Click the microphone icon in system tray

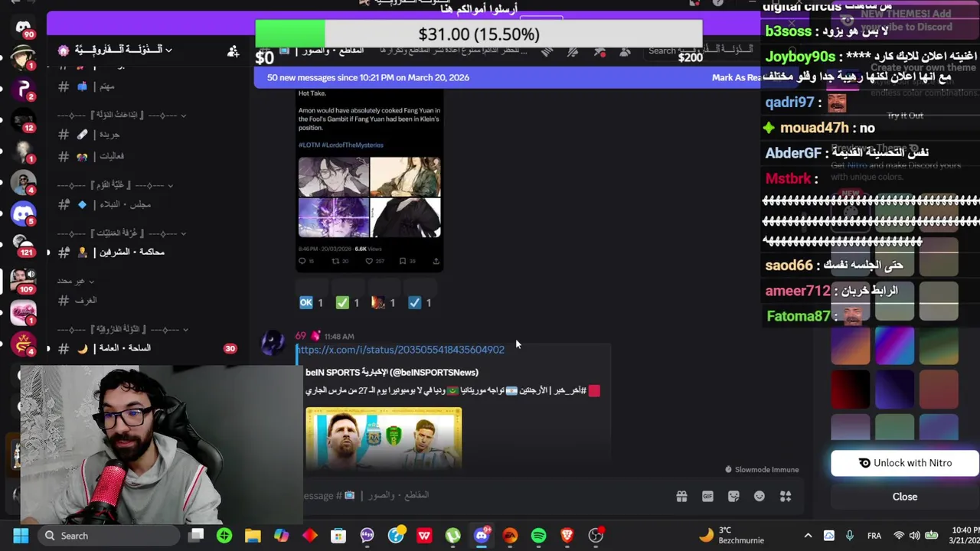tap(849, 536)
